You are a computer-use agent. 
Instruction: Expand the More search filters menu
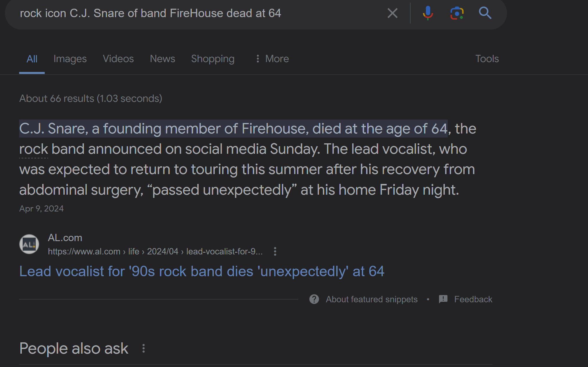click(272, 59)
